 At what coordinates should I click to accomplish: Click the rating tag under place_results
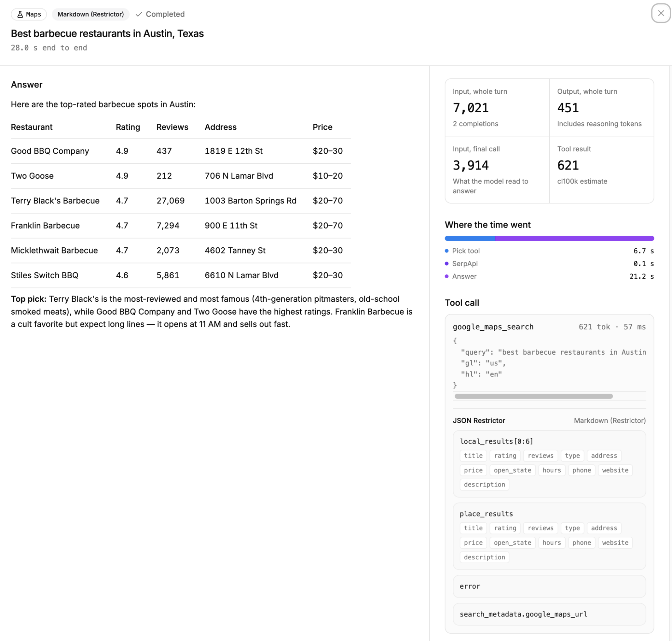click(x=505, y=528)
